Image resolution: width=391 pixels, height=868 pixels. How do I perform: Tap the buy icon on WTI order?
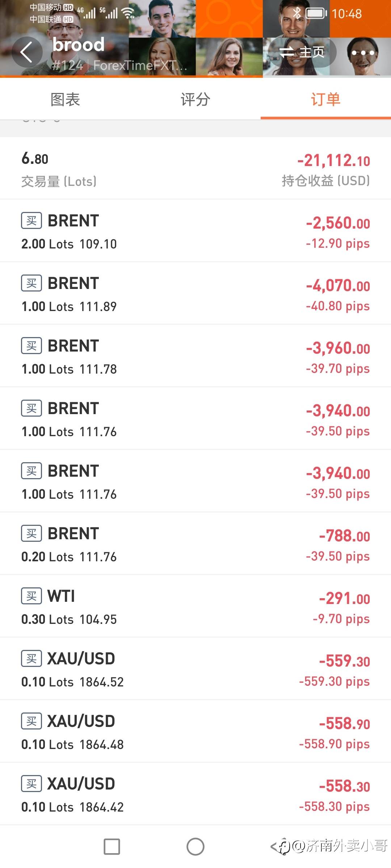(31, 596)
